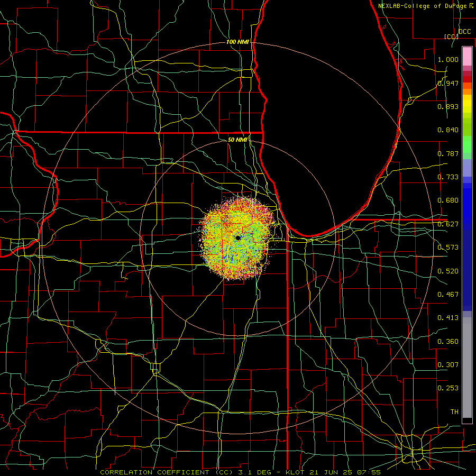
Task: Select the 0.947 scale value
Action: (x=448, y=83)
